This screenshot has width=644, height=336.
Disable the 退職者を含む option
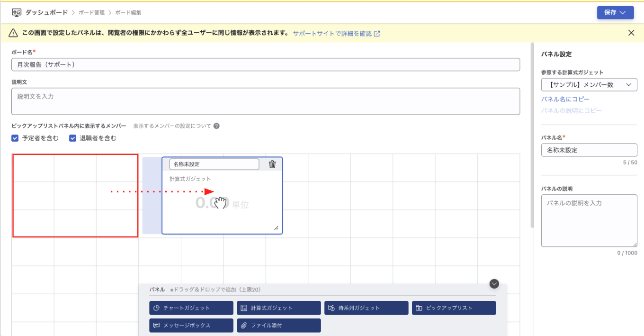click(72, 138)
